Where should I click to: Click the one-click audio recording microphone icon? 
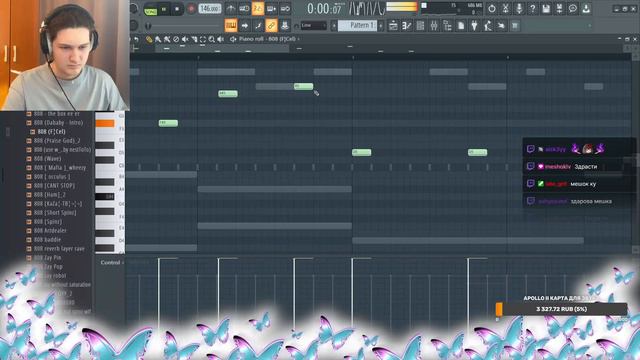tap(519, 9)
